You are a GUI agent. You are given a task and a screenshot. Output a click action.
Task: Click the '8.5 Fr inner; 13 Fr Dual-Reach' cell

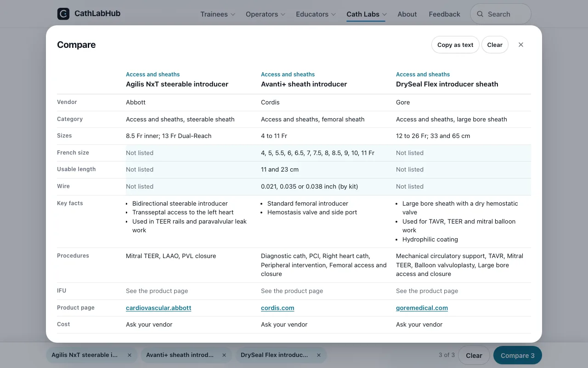169,136
